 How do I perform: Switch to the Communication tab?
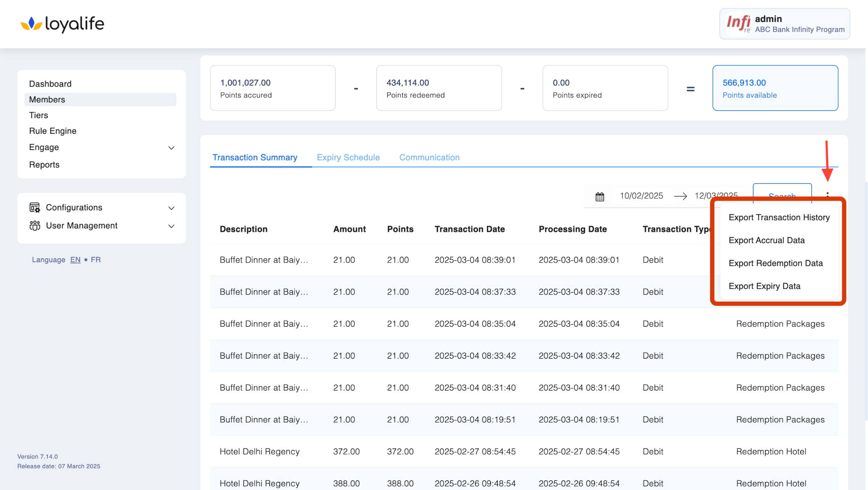[x=429, y=157]
